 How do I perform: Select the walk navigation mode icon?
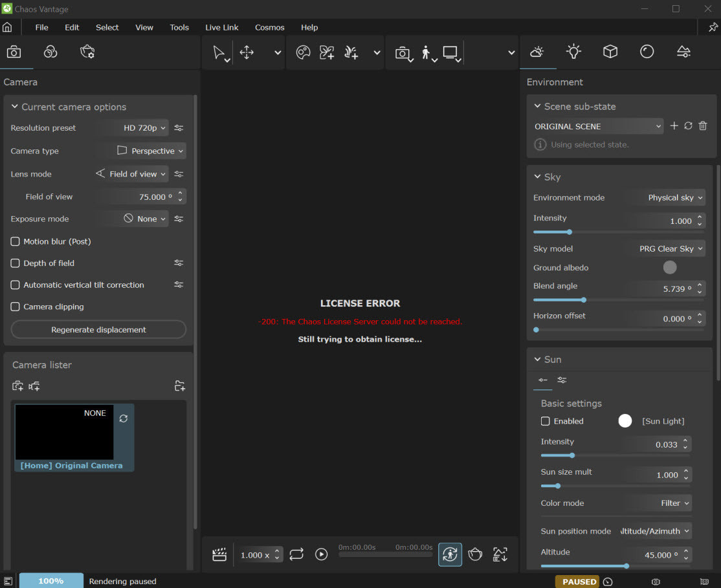[x=427, y=53]
